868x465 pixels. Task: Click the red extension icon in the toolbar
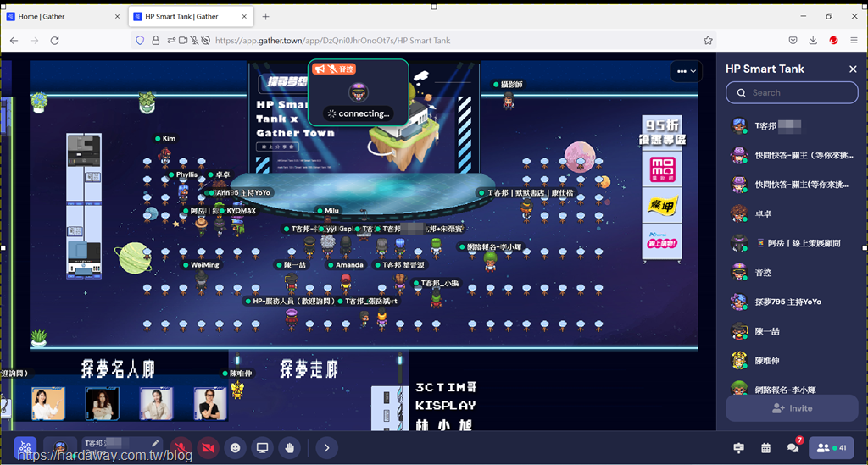coord(833,41)
